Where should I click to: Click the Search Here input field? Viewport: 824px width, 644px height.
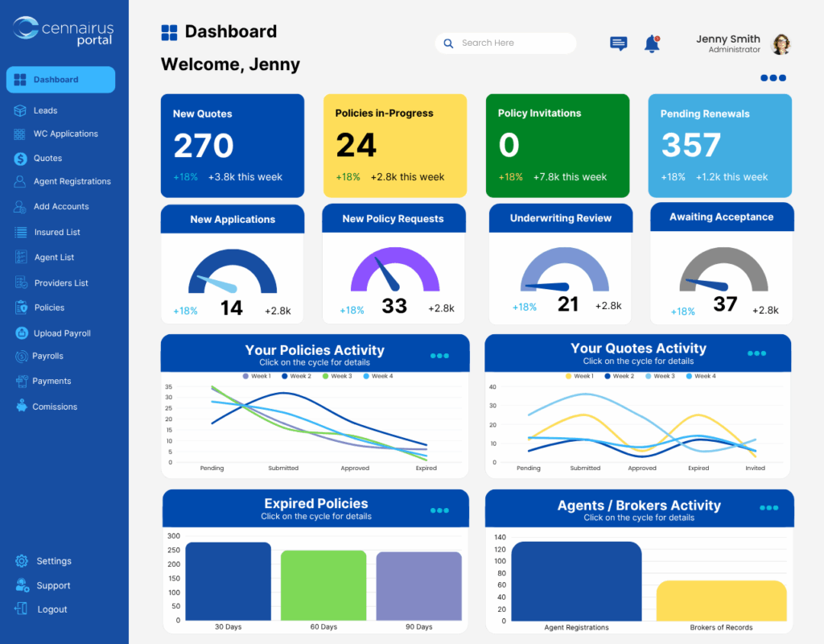coord(505,43)
